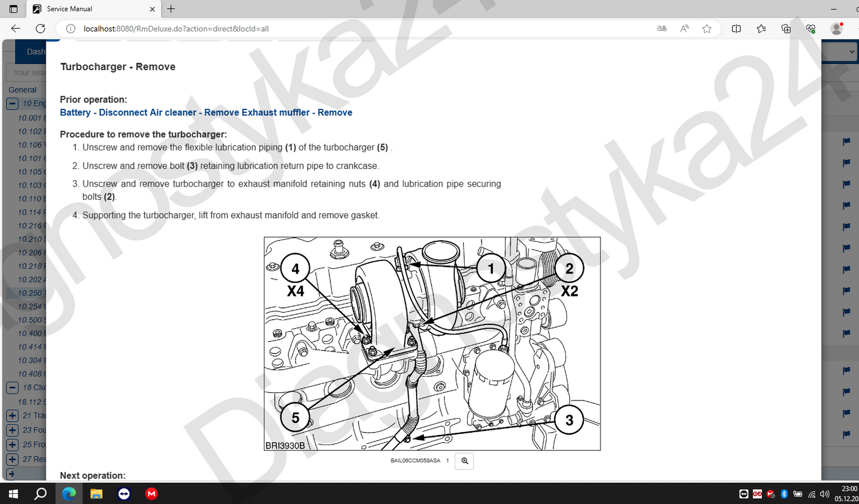
Task: Expand the 21 Transmission tree node
Action: click(x=12, y=415)
